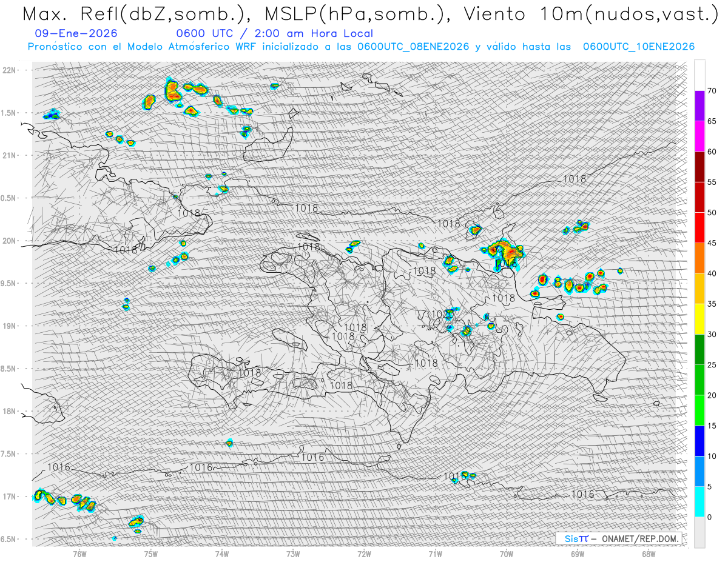Click the '22N' latitude axis label

(x=9, y=70)
